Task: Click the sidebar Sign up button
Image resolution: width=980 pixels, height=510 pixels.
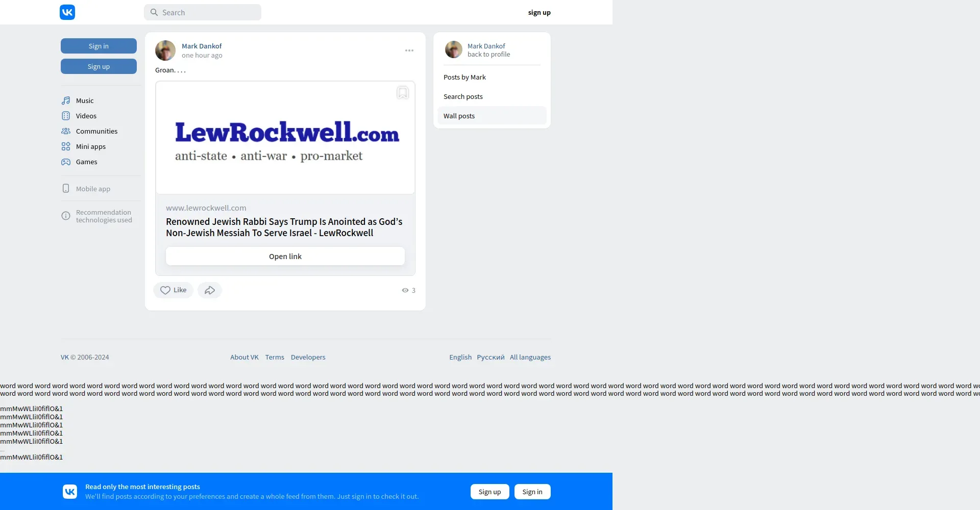Action: click(99, 66)
